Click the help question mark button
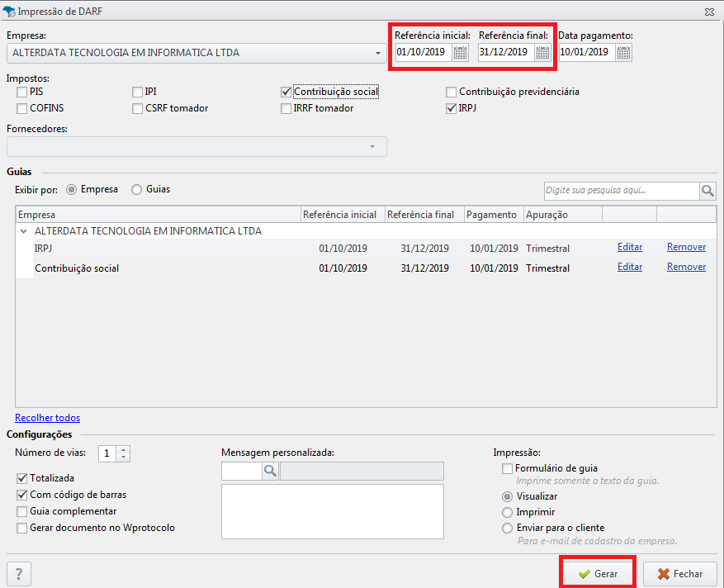Viewport: 724px width, 588px height. [x=19, y=574]
